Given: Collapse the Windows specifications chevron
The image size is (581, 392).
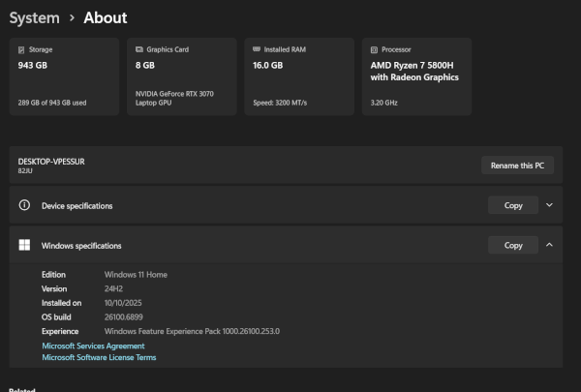Looking at the screenshot, I should tap(549, 245).
